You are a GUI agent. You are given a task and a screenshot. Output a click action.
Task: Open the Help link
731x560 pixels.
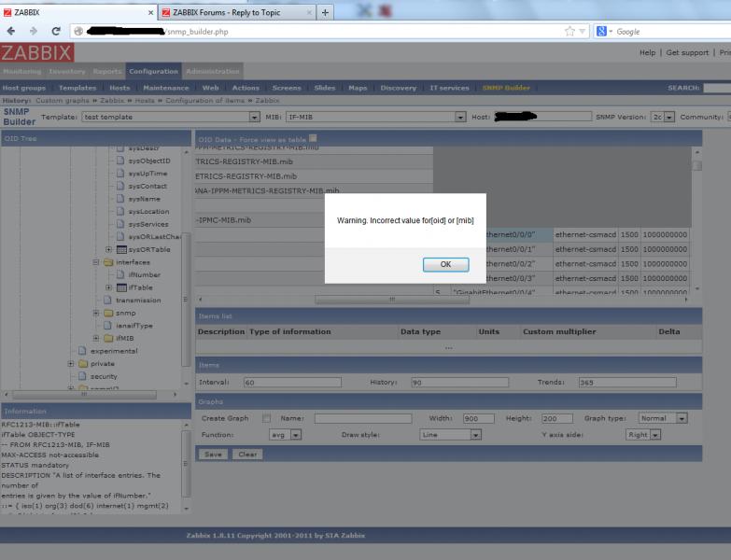647,52
